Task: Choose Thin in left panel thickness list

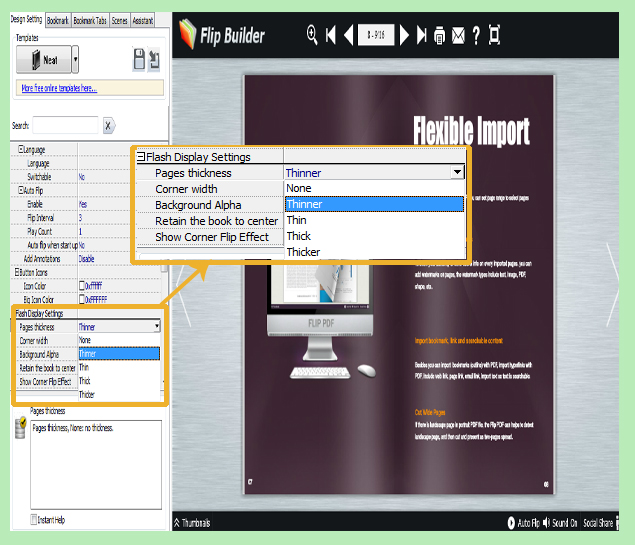Action: click(119, 367)
